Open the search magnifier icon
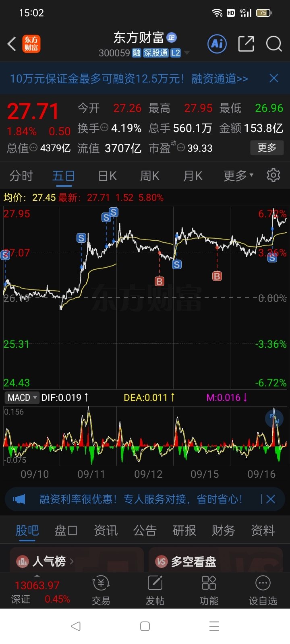The image size is (290, 644). point(274,44)
